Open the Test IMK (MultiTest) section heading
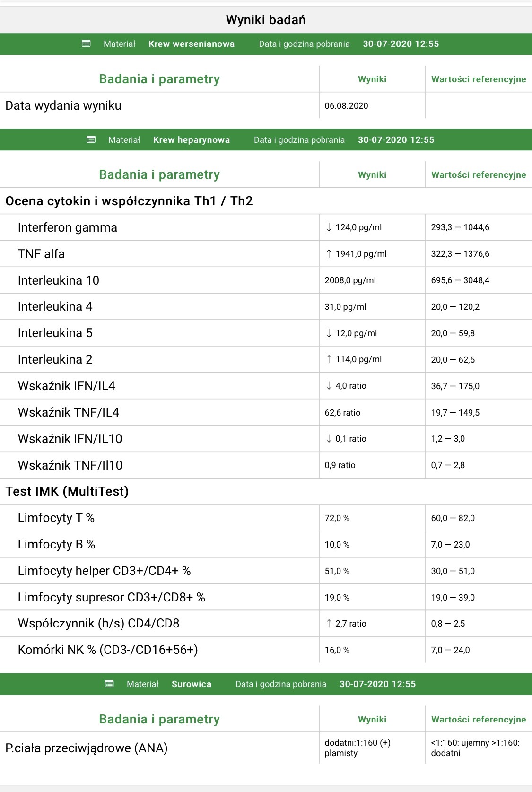Viewport: 532px width, 792px height. coord(67,492)
